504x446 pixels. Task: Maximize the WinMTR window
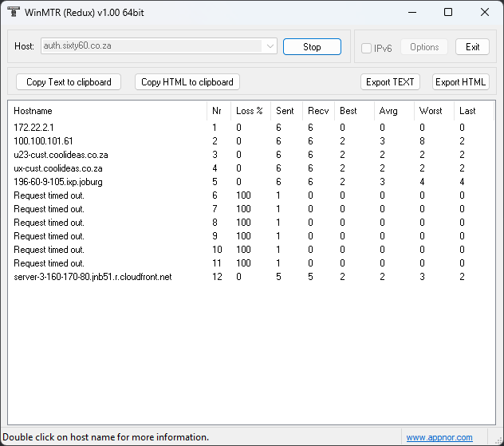coord(448,12)
